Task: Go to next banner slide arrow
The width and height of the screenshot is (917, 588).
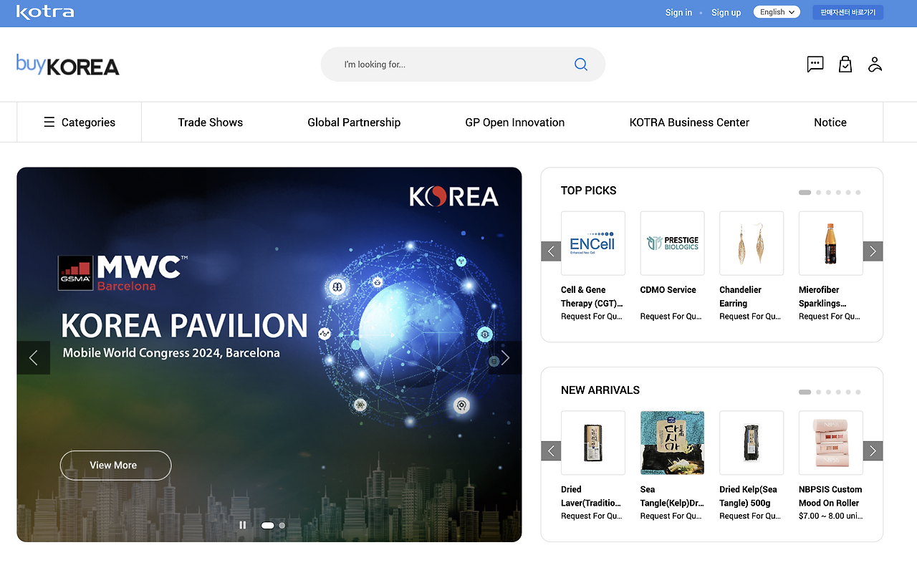Action: pyautogui.click(x=505, y=357)
